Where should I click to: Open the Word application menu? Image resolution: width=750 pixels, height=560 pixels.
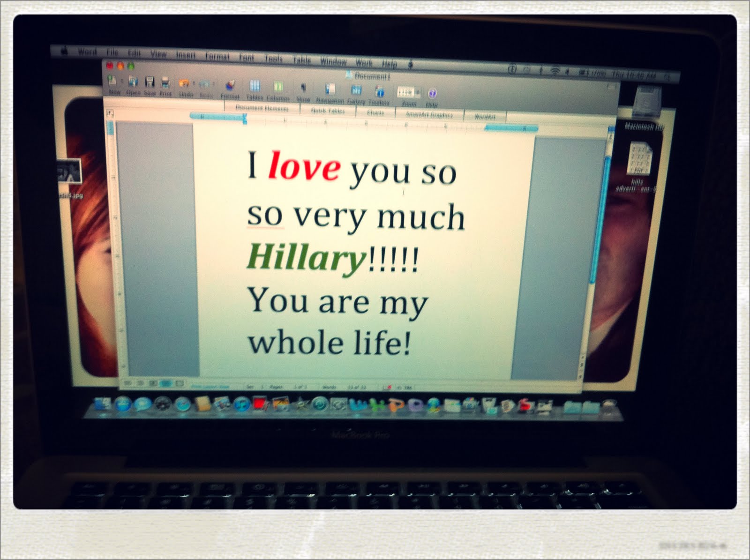87,52
